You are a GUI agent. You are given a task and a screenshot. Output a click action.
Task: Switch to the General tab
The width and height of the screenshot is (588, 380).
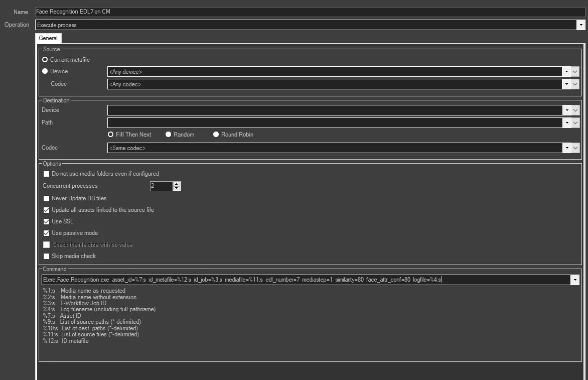pos(48,38)
